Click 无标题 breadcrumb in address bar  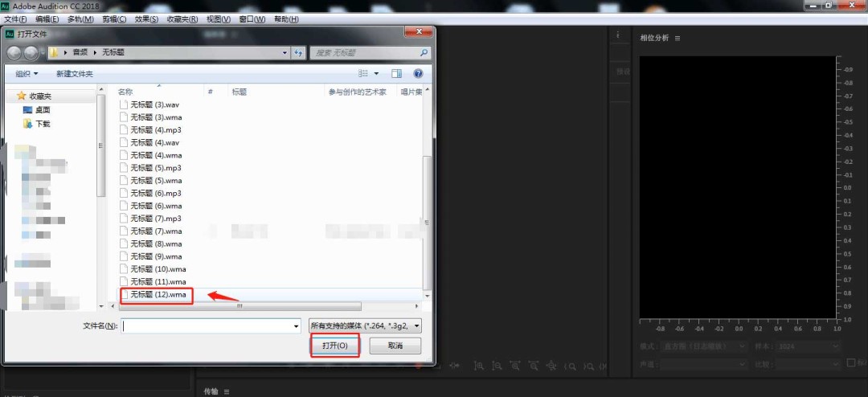pos(113,52)
